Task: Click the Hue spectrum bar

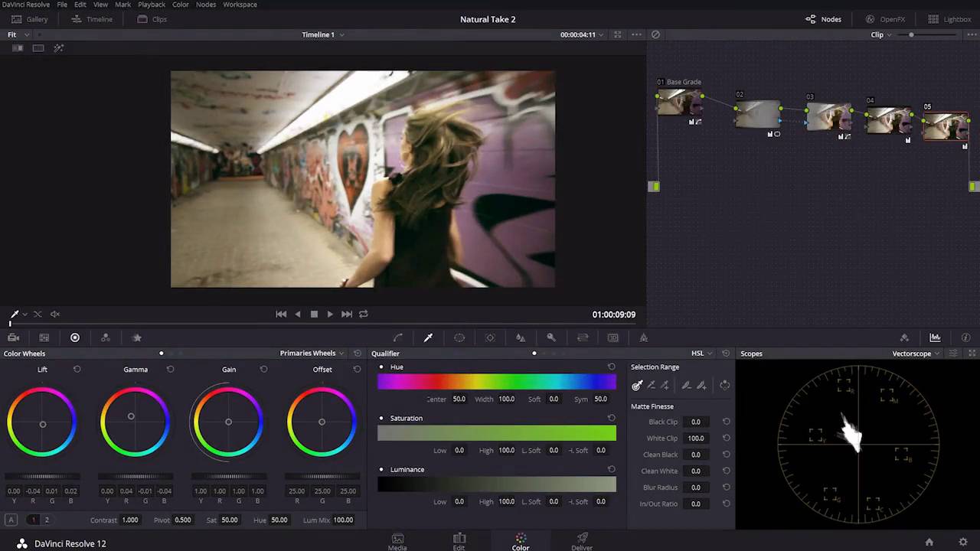Action: click(x=497, y=382)
